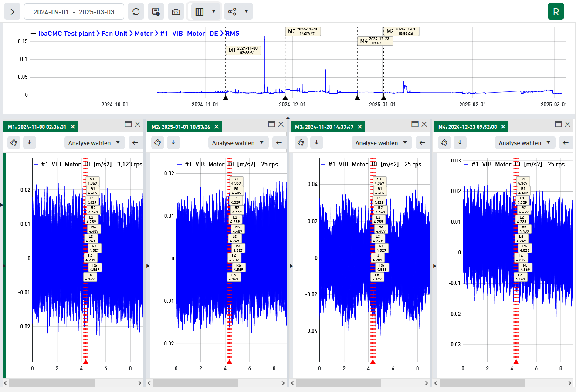Click the back arrow in the M3 panel
Image resolution: width=576 pixels, height=392 pixels.
point(422,142)
